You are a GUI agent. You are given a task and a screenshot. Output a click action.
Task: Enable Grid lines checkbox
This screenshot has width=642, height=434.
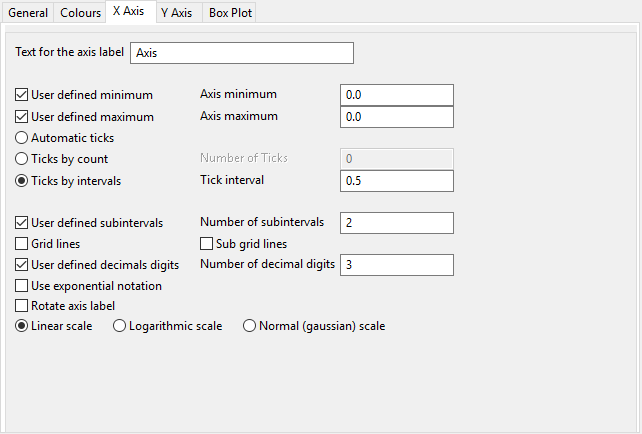[22, 243]
